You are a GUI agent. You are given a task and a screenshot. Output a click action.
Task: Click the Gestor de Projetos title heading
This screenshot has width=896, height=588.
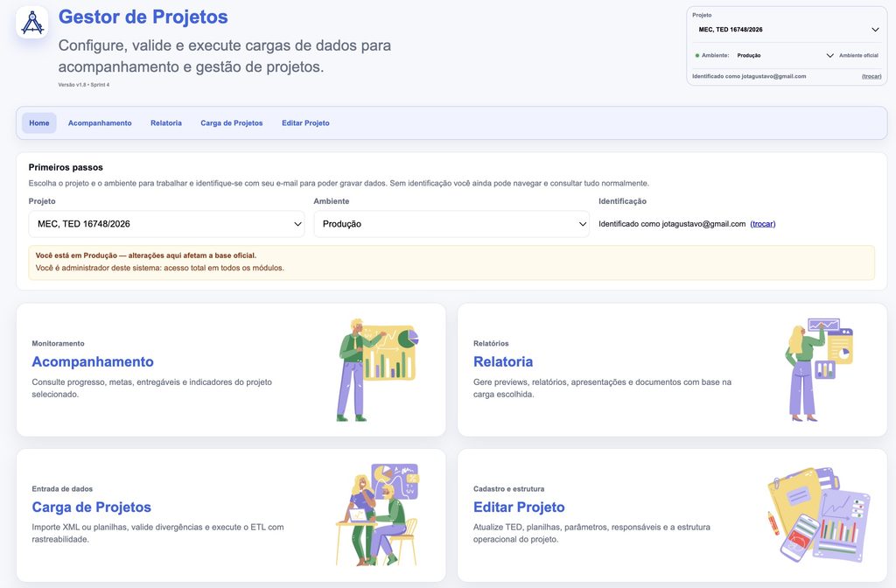coord(143,17)
